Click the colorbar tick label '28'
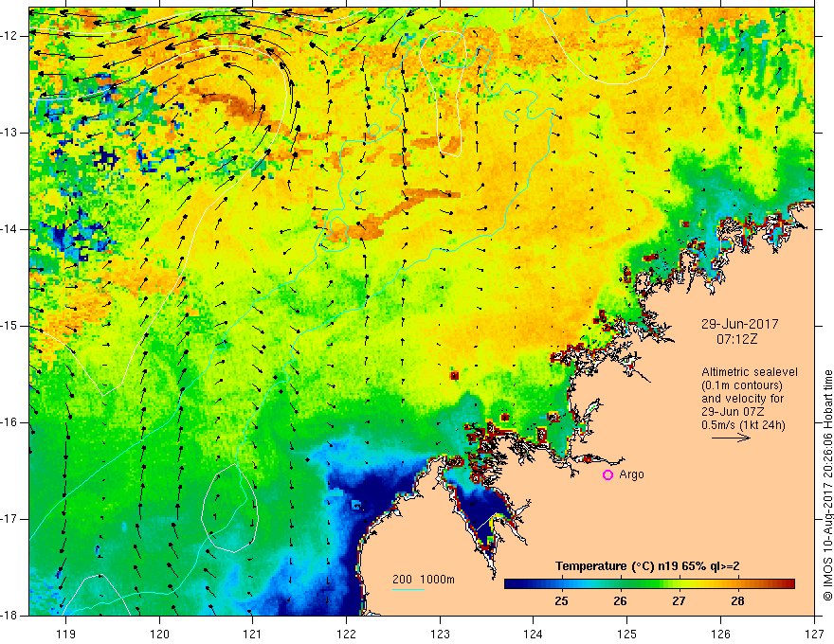The width and height of the screenshot is (834, 644). pos(737,601)
